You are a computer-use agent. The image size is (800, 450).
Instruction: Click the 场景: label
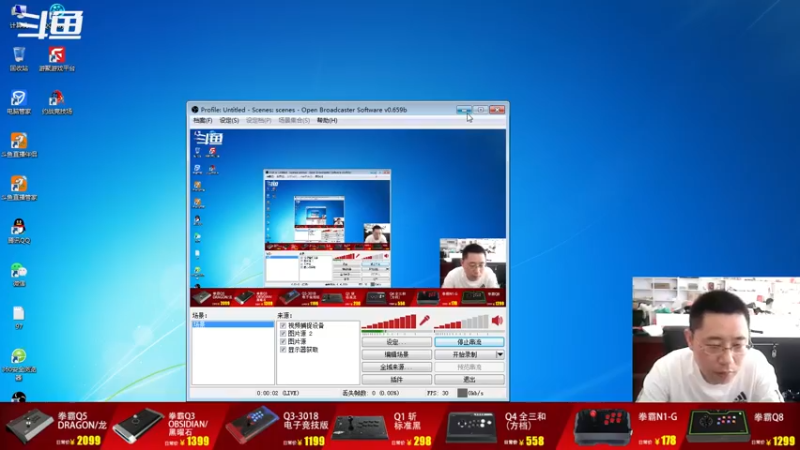tap(199, 316)
